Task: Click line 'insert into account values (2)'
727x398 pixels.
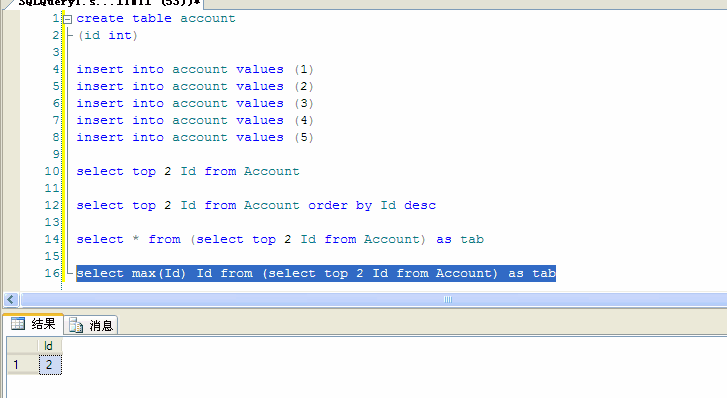Action: [195, 87]
